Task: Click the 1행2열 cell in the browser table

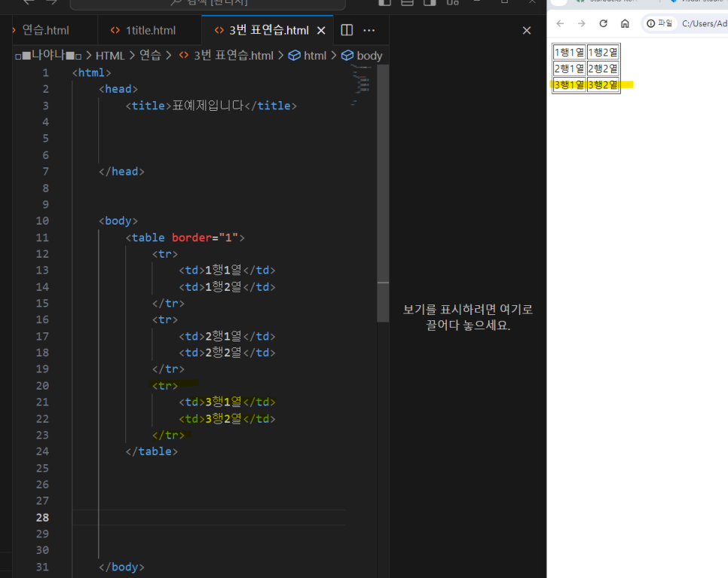Action: point(603,53)
